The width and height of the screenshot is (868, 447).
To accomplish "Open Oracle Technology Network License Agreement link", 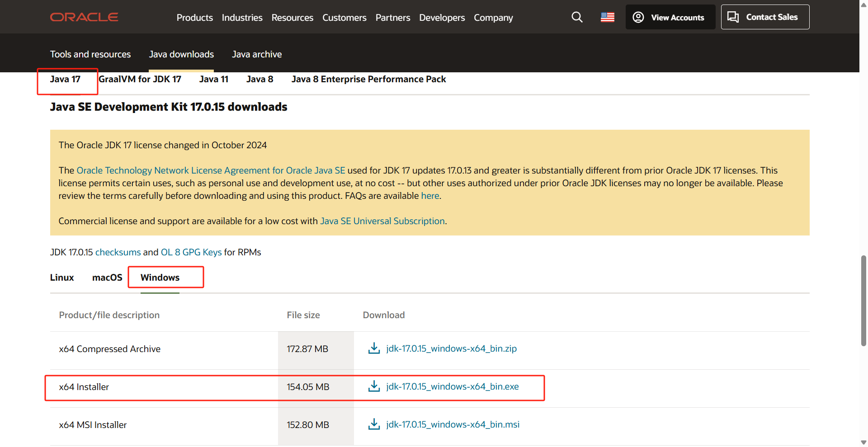I will (211, 170).
